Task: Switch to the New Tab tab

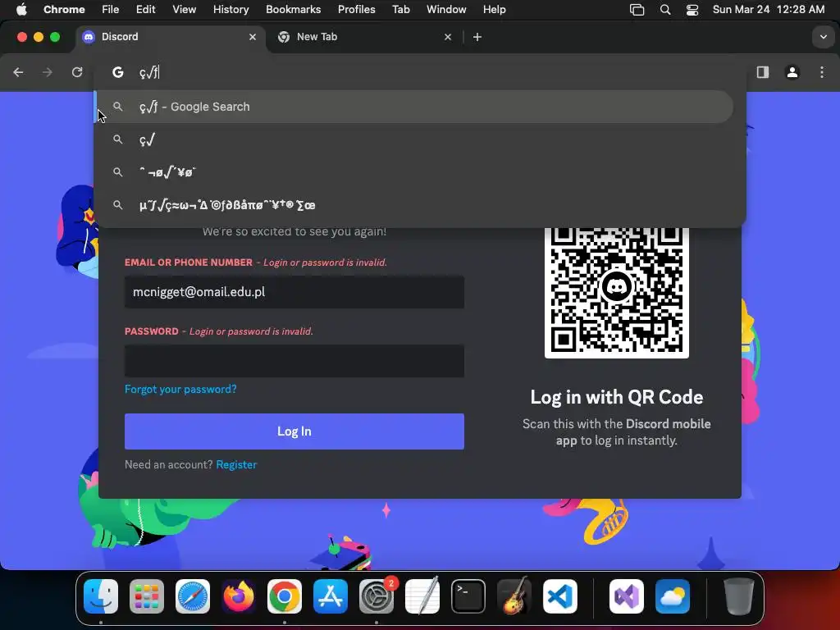Action: click(365, 37)
